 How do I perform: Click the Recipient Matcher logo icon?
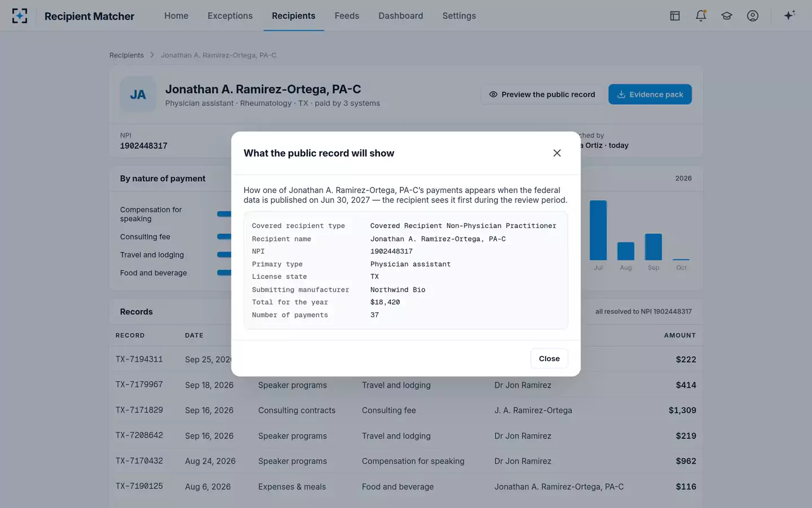(x=20, y=16)
